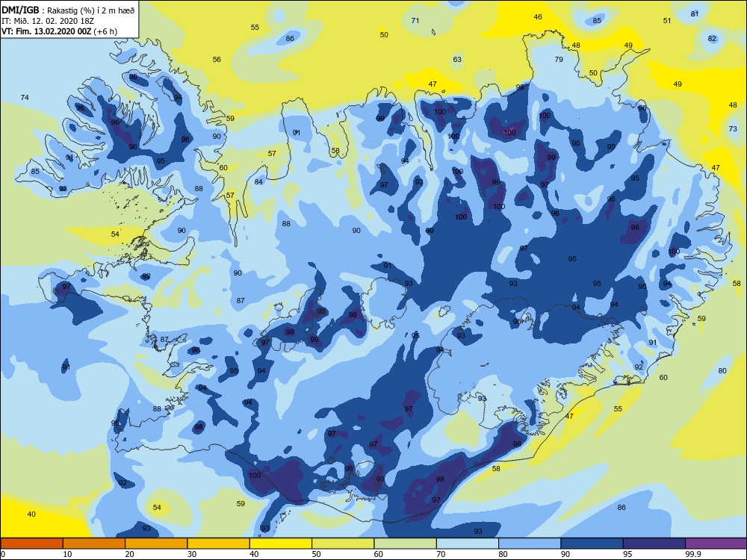This screenshot has height=560, width=747.
Task: Click the dark orange 0–10 legend swatch
Action: 31,544
